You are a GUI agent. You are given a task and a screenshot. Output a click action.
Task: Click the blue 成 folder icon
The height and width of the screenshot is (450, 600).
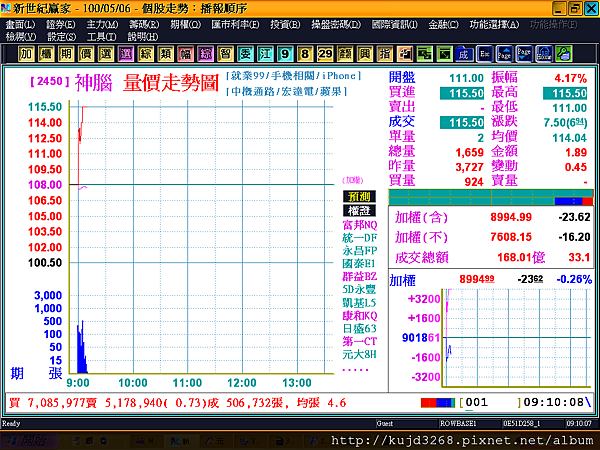click(464, 54)
